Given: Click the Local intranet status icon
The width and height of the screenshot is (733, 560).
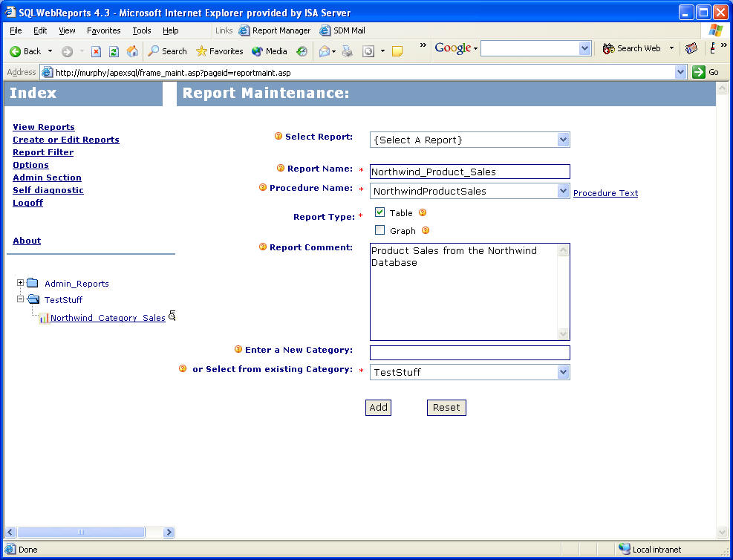Looking at the screenshot, I should click(624, 549).
